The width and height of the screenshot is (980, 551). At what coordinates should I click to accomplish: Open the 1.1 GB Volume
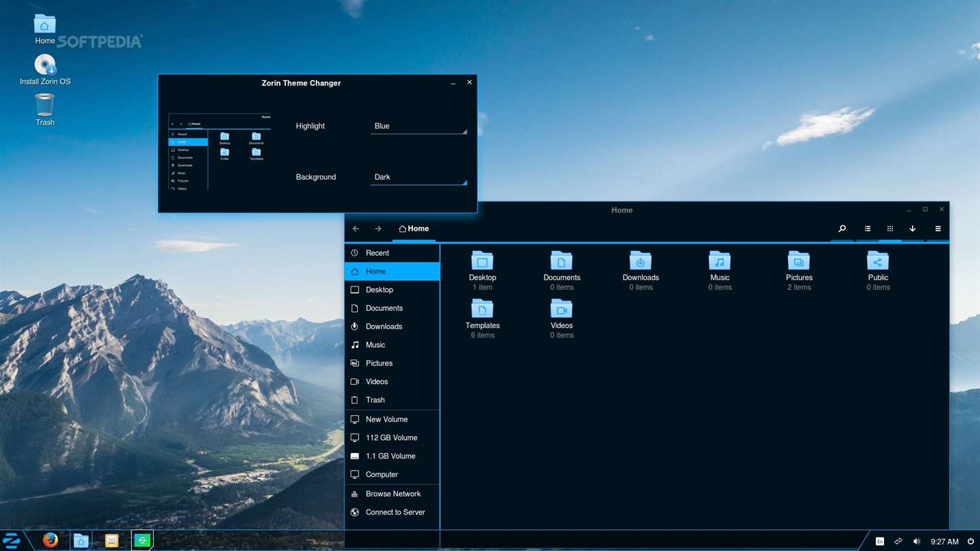[x=392, y=456]
